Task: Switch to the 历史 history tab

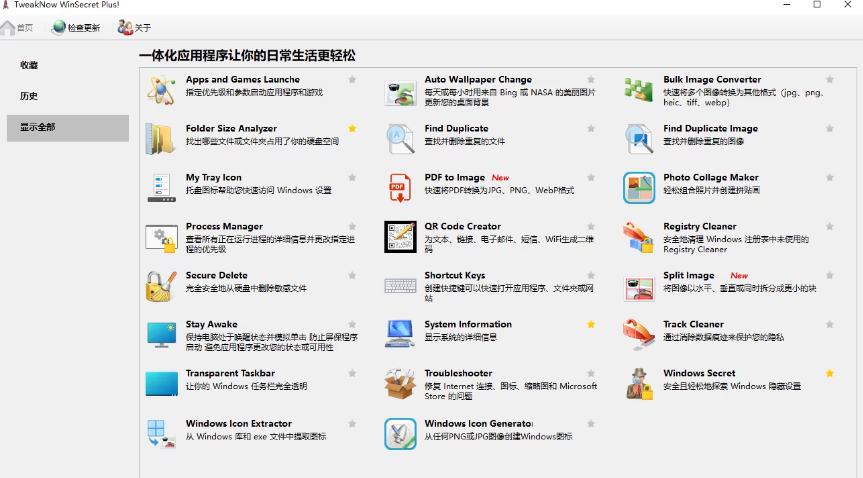Action: click(x=68, y=96)
